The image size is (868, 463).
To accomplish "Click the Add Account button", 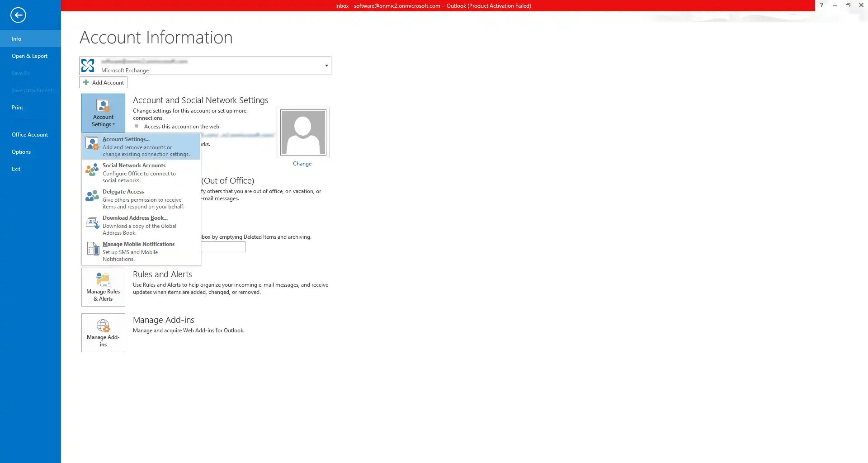I will [103, 82].
